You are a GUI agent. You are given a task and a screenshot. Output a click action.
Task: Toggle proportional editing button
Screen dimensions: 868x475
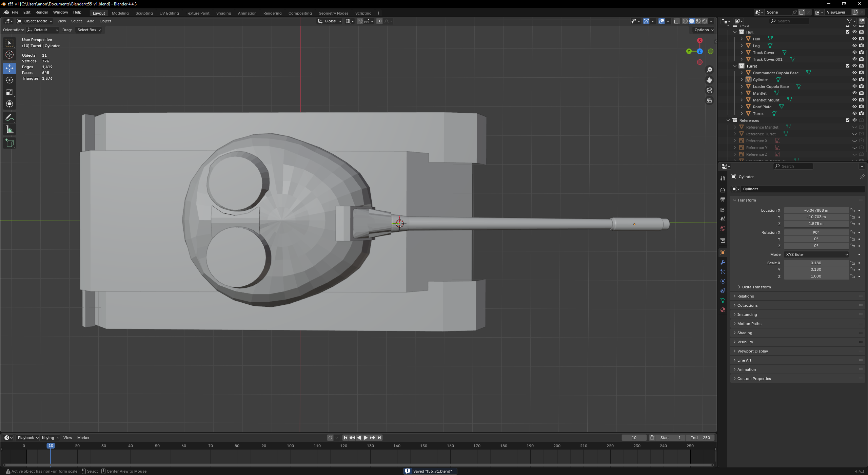coord(379,21)
